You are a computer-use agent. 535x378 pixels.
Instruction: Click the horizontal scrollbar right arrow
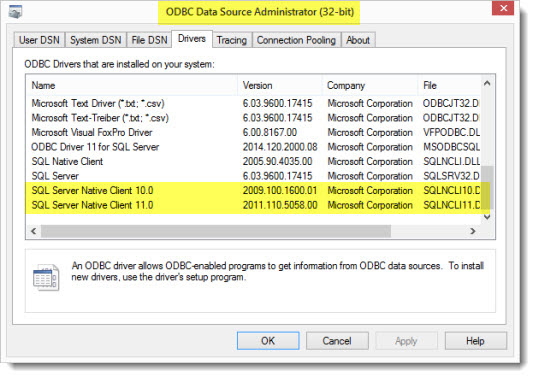[473, 231]
